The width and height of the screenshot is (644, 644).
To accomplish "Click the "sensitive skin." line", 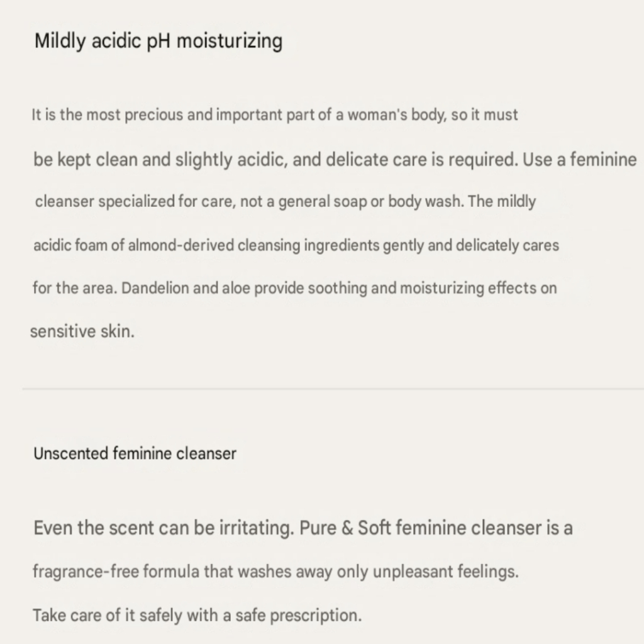I will tap(82, 332).
